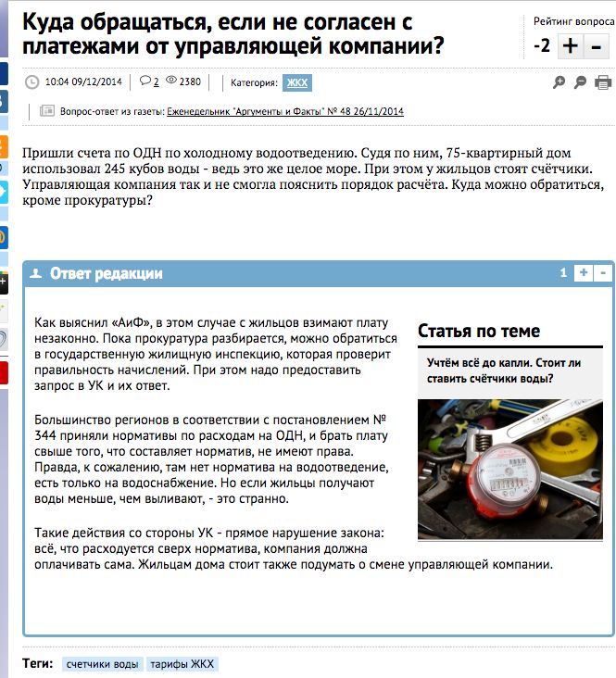Screen dimensions: 616x678
Task: Click the "Рейтинг вопроса" label
Action: tap(573, 21)
